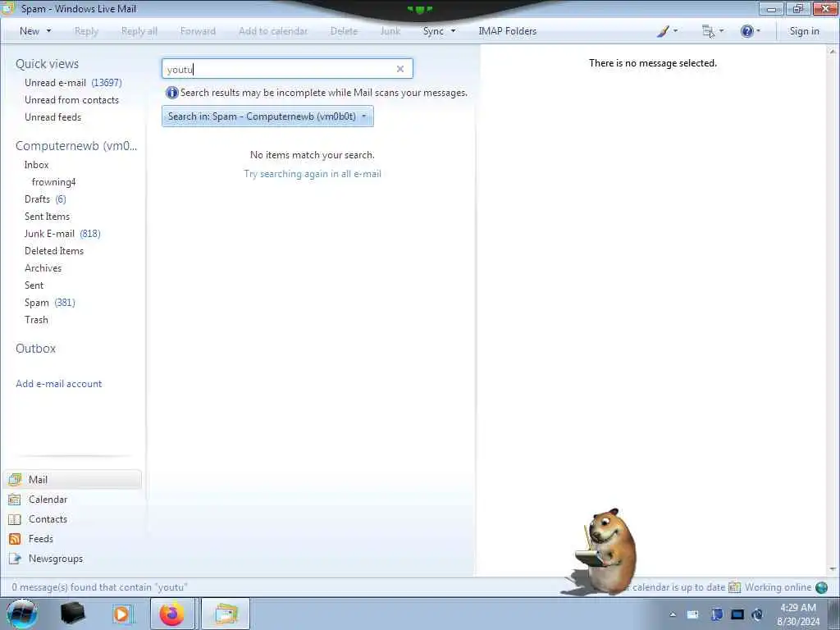The width and height of the screenshot is (840, 630).
Task: Select the Trash folder
Action: (36, 320)
